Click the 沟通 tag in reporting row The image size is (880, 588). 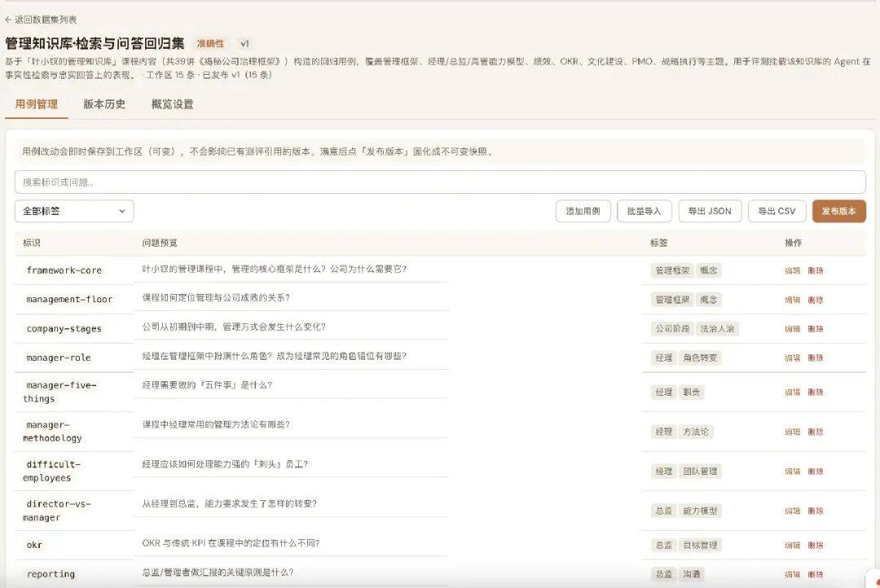[692, 574]
